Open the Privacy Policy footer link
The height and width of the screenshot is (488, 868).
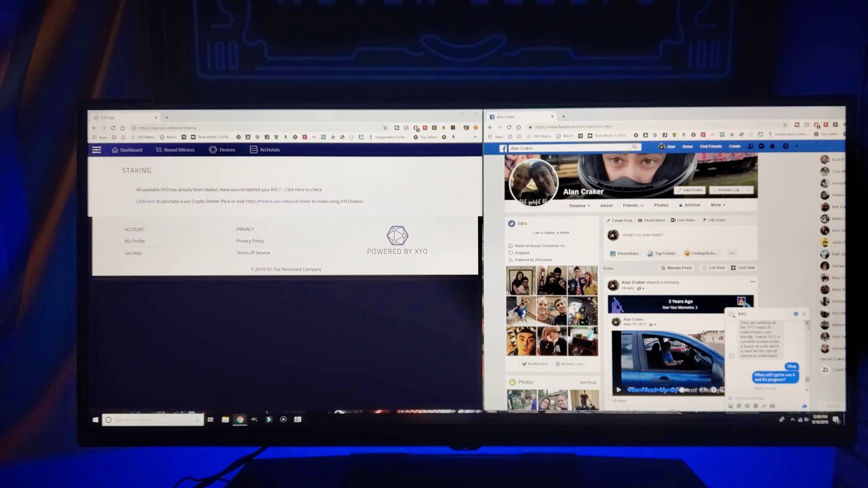click(x=250, y=241)
